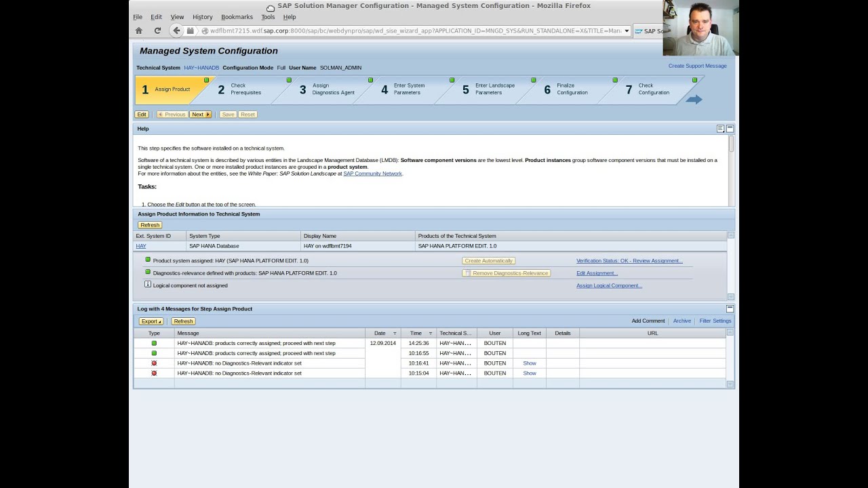Click the Firefox Home icon
The height and width of the screenshot is (488, 868).
139,30
